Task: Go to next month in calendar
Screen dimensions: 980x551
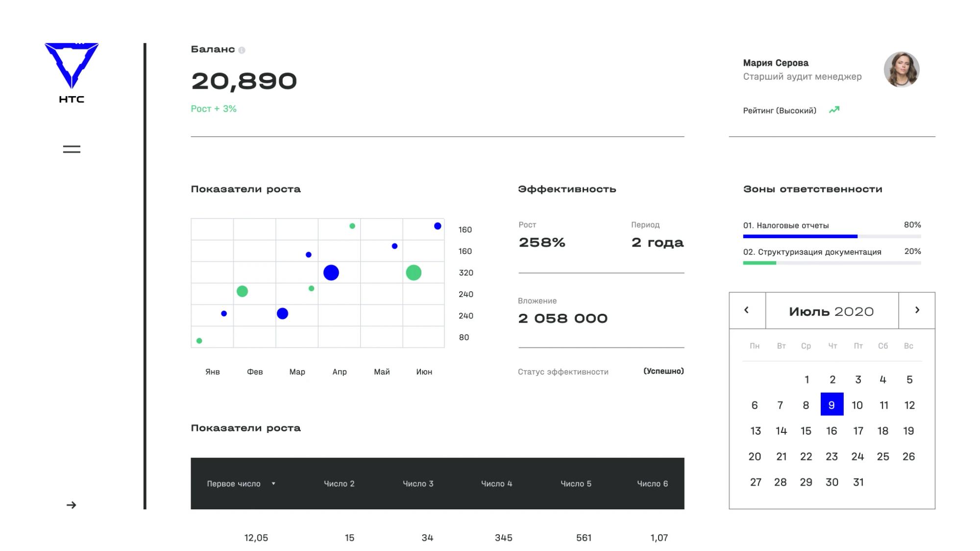Action: 917,310
